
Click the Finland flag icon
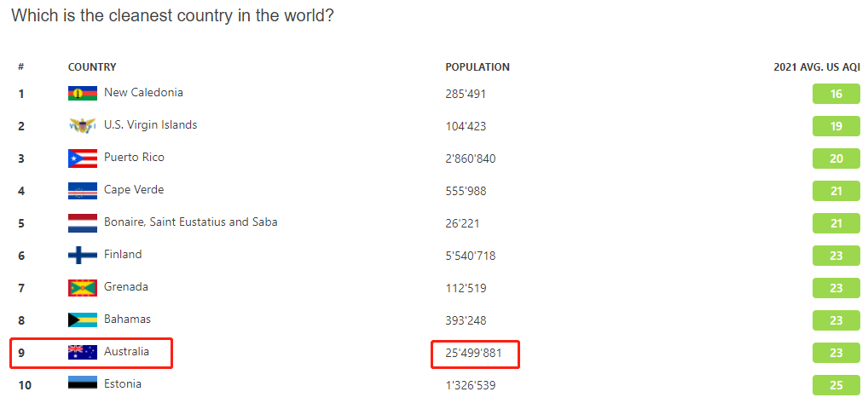coord(83,255)
